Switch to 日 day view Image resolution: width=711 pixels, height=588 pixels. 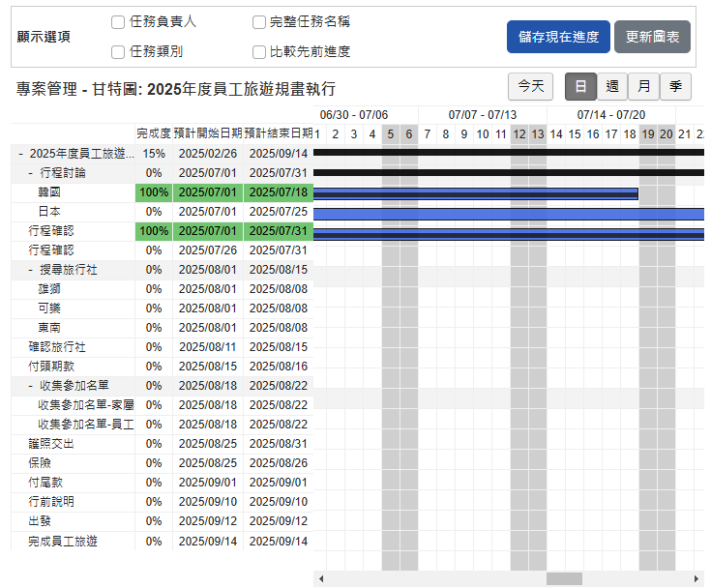point(580,86)
